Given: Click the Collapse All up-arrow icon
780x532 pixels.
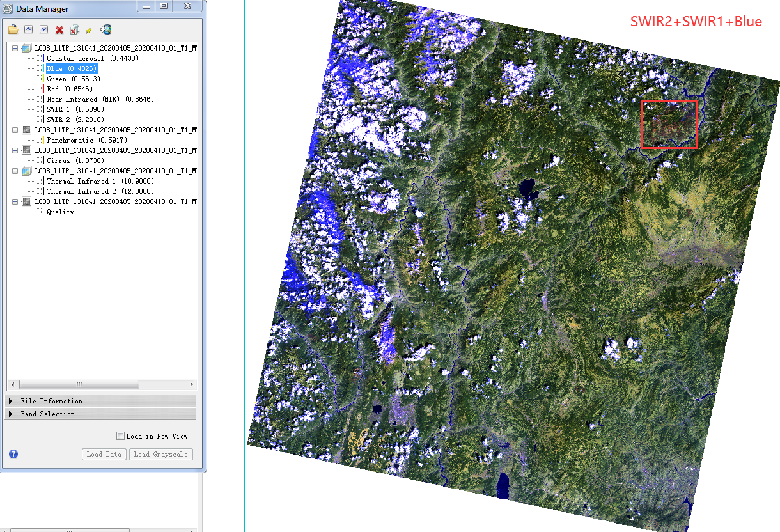Looking at the screenshot, I should (x=28, y=29).
